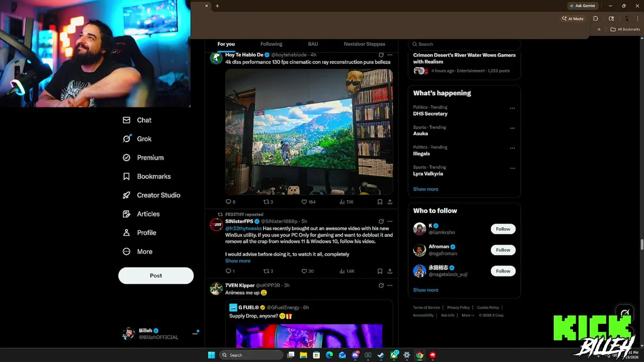Switch to the BAU tab
The width and height of the screenshot is (644, 362).
pyautogui.click(x=313, y=44)
